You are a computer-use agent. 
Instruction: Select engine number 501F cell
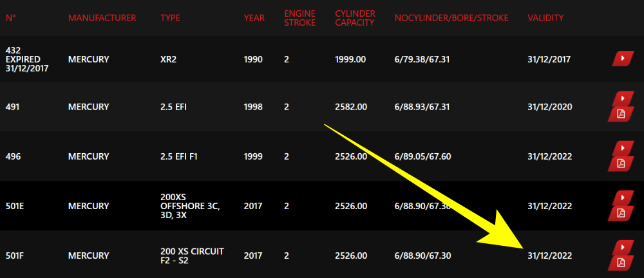coord(14,256)
